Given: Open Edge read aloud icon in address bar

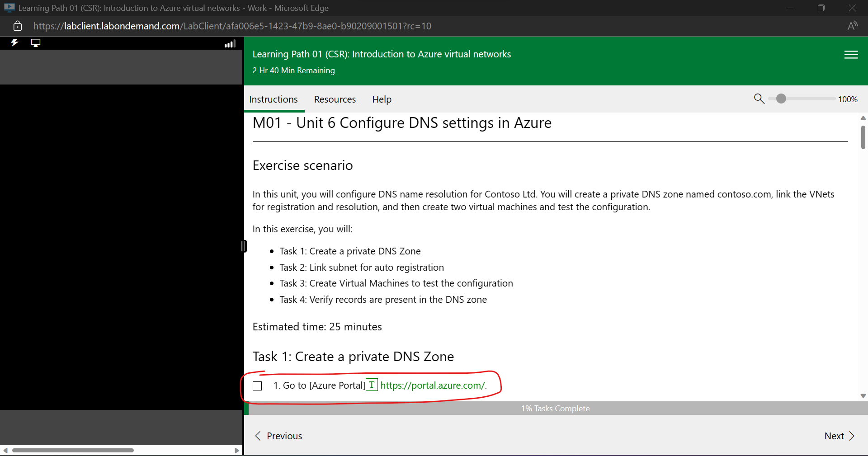Looking at the screenshot, I should point(853,26).
